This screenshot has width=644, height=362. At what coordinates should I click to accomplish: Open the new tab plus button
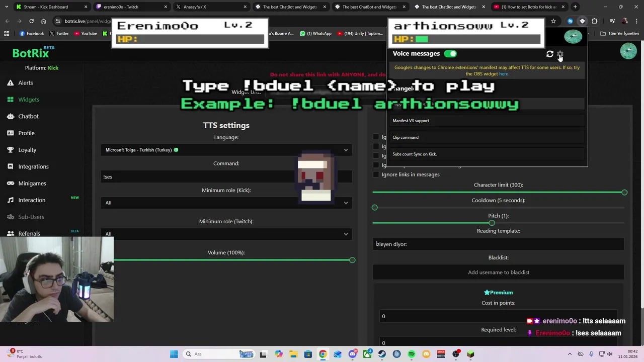tap(575, 7)
